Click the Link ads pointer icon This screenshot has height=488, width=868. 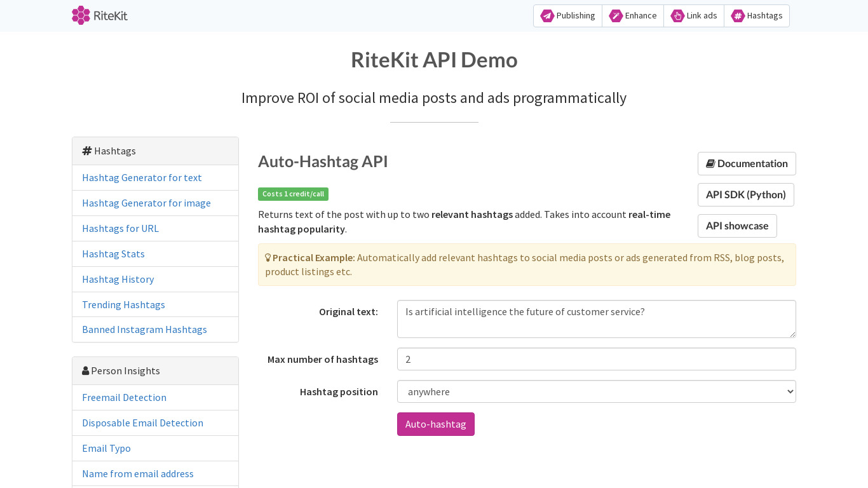tap(677, 16)
